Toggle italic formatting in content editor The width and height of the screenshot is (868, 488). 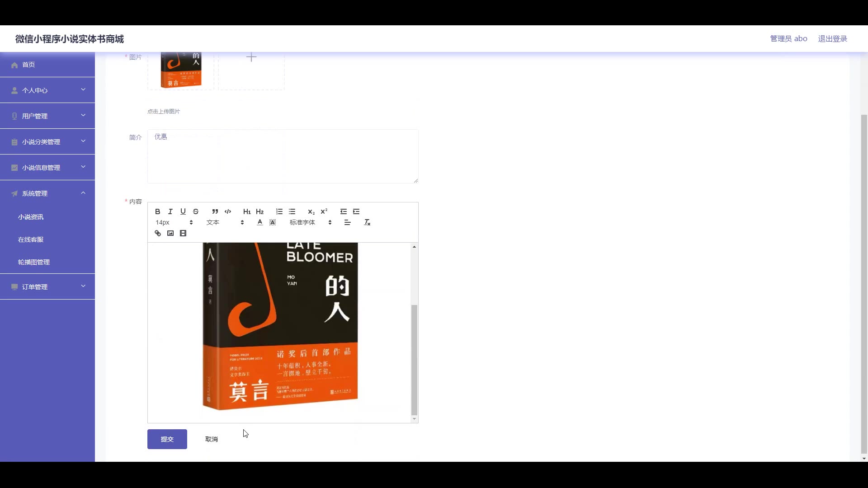pyautogui.click(x=170, y=211)
